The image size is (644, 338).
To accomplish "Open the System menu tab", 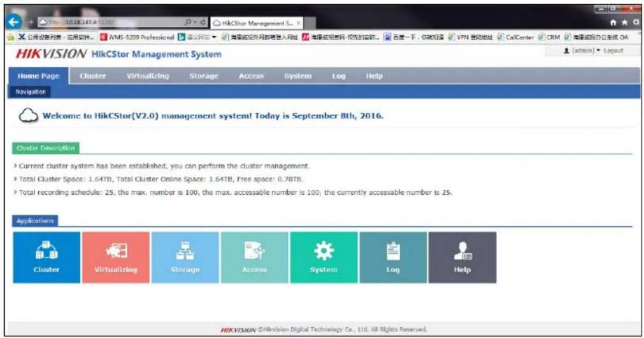I will (298, 76).
